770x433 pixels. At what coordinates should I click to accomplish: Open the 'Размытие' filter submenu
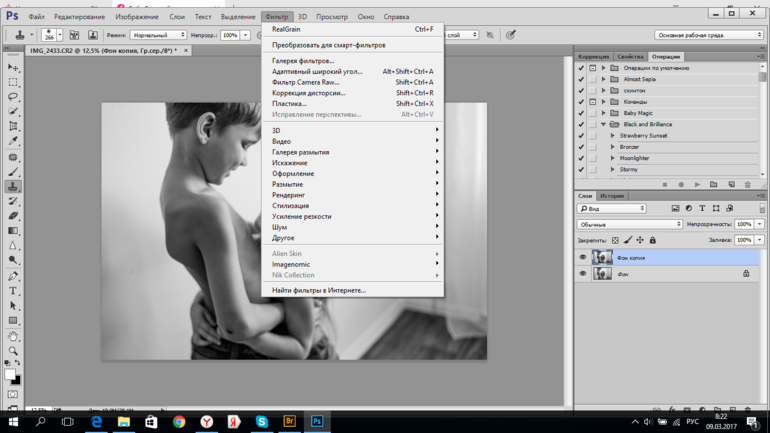[288, 184]
